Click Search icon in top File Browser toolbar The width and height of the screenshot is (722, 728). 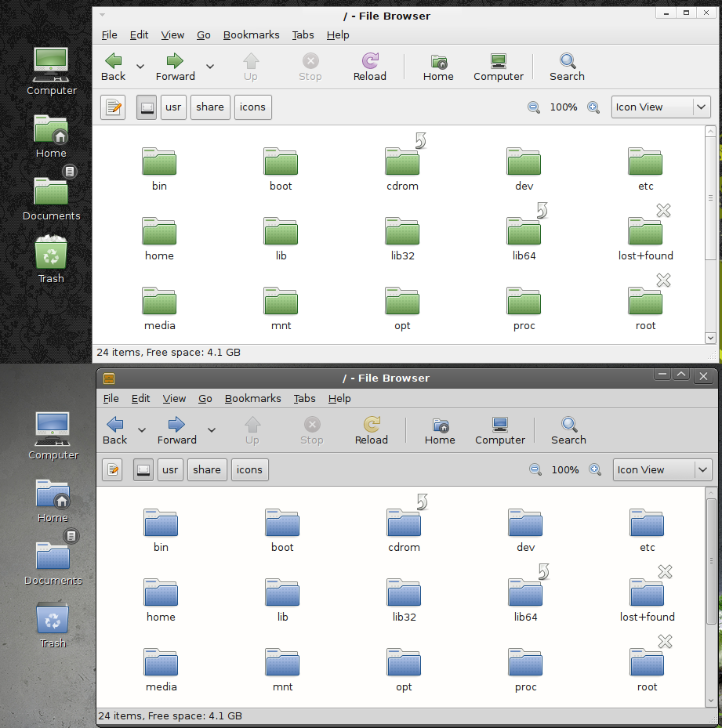point(568,61)
